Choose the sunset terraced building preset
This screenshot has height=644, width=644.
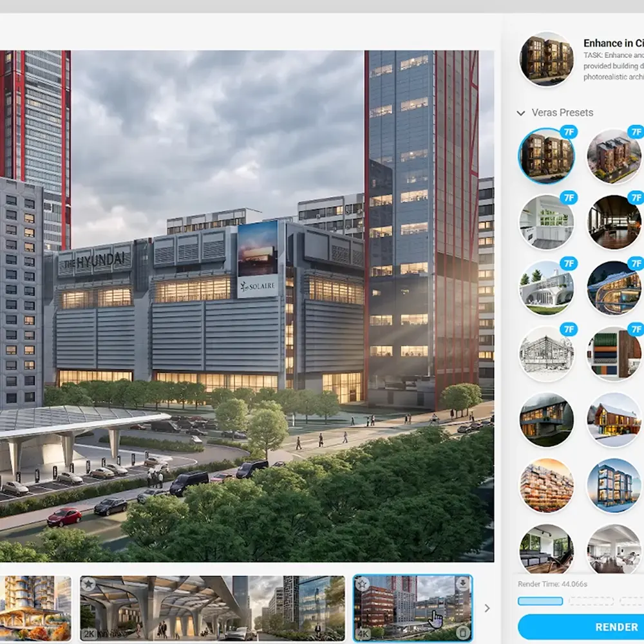[546, 486]
